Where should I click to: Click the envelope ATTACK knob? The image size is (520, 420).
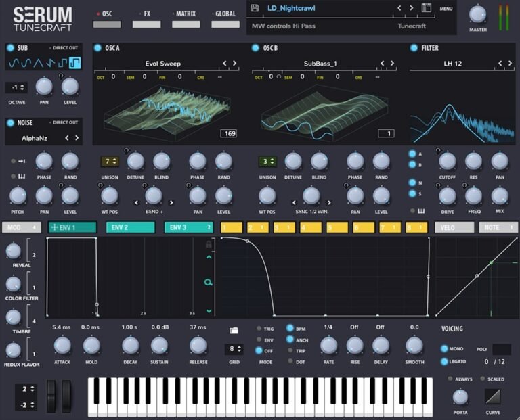click(62, 346)
